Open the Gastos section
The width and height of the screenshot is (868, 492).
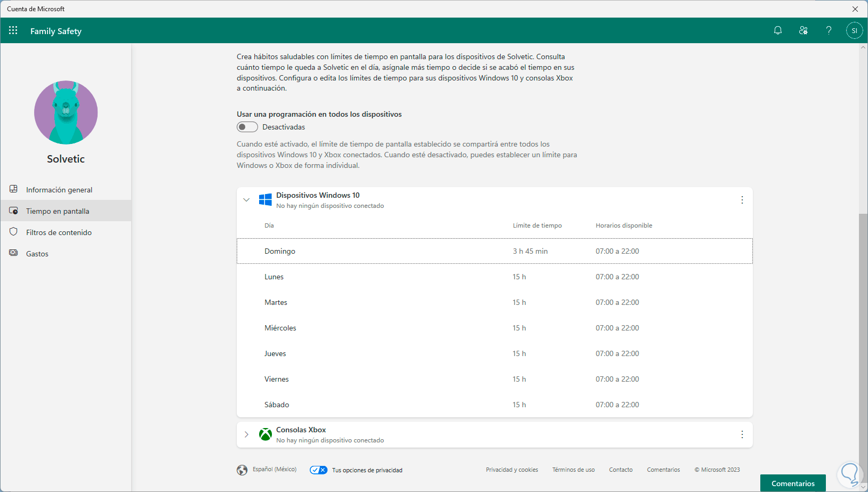[x=66, y=253]
